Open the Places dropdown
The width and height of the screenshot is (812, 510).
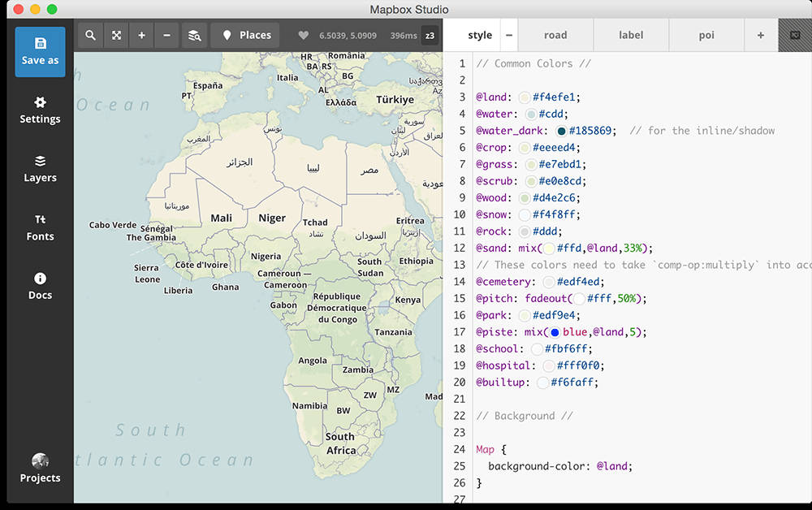point(246,36)
